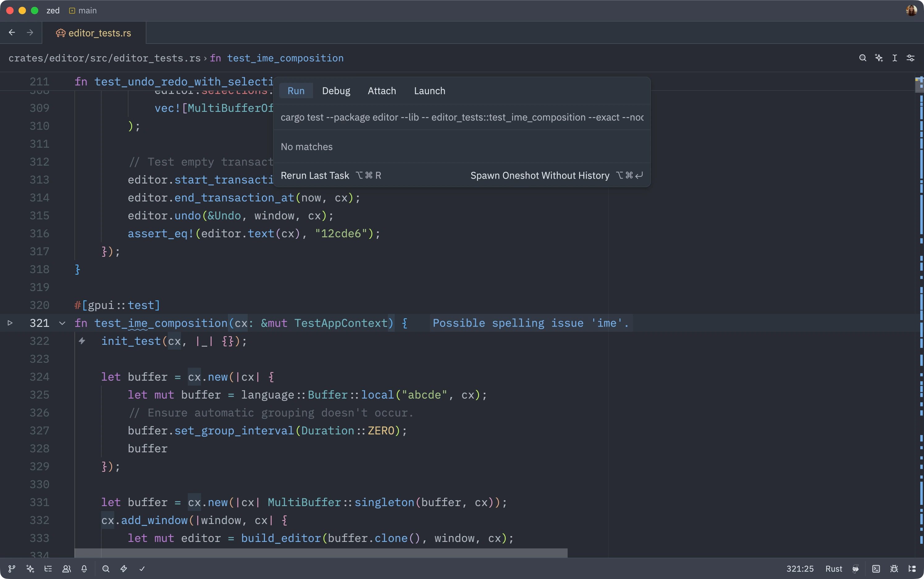The image size is (924, 579).
Task: Select the Launch tab in task modal
Action: click(x=429, y=91)
